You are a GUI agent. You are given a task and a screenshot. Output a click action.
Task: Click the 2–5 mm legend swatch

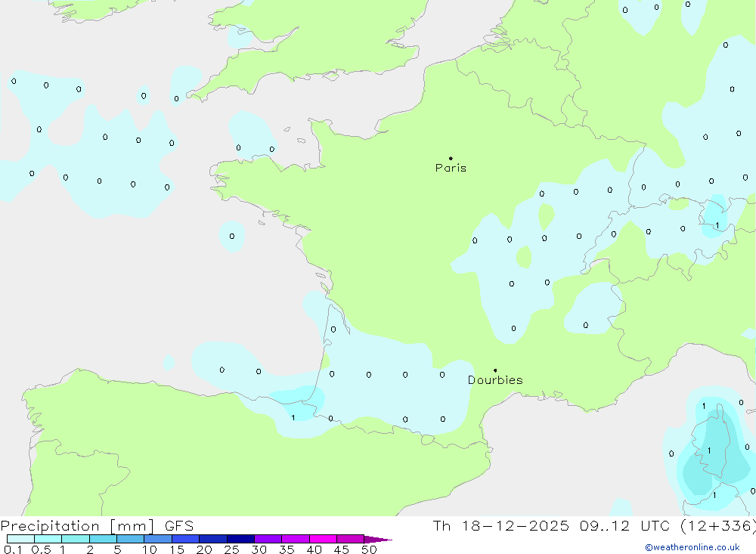(x=103, y=539)
